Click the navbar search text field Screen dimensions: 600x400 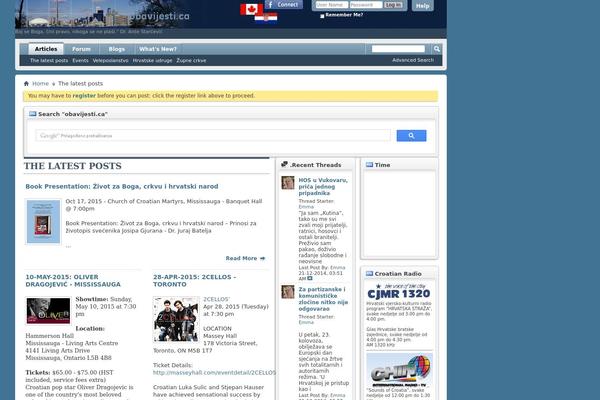coord(398,49)
